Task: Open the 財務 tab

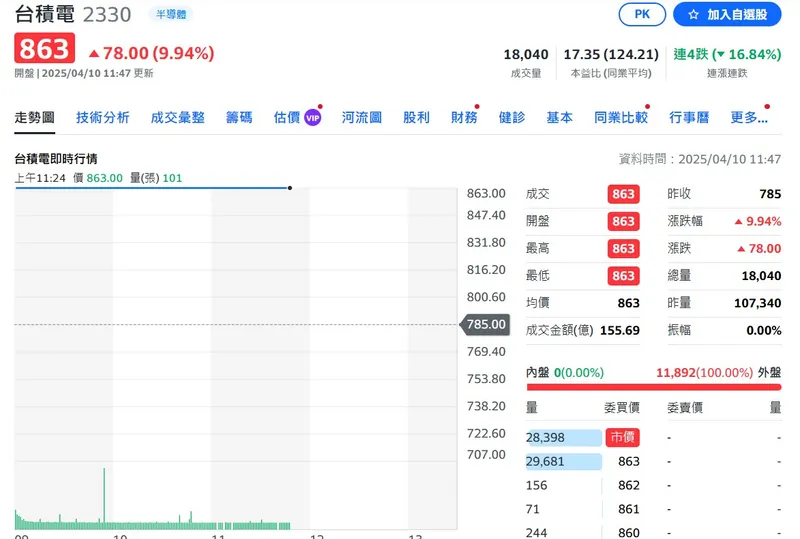Action: pyautogui.click(x=464, y=117)
